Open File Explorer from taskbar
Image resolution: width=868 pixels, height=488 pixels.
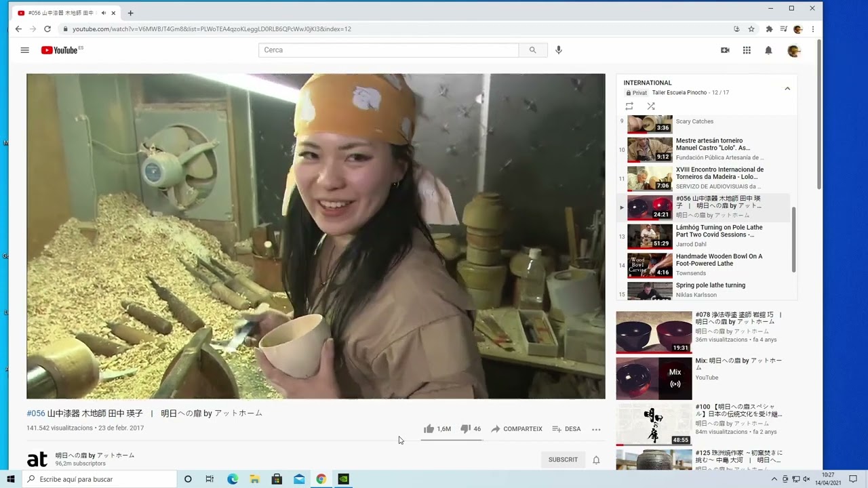click(254, 479)
